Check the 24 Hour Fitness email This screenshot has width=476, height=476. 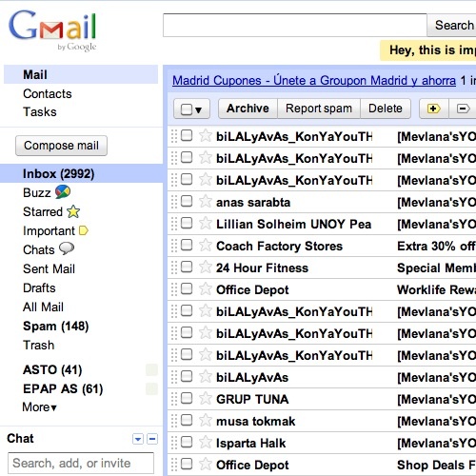[x=187, y=267]
